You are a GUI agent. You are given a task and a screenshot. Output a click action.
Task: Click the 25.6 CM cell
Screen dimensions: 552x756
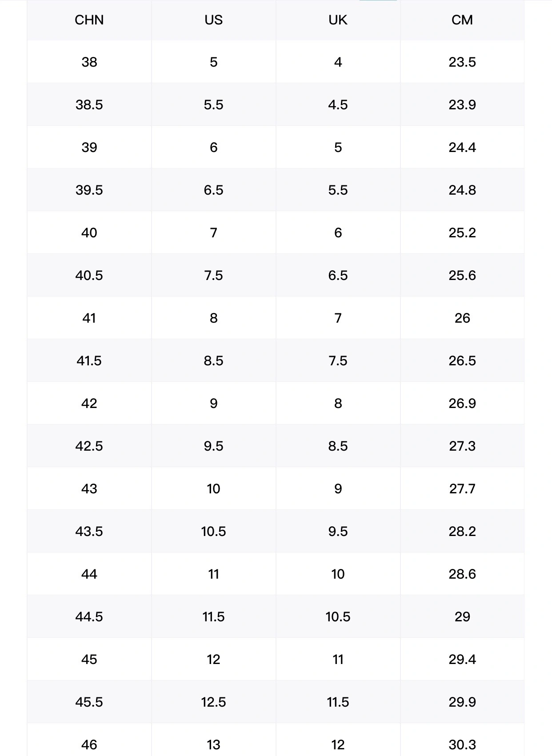(462, 275)
